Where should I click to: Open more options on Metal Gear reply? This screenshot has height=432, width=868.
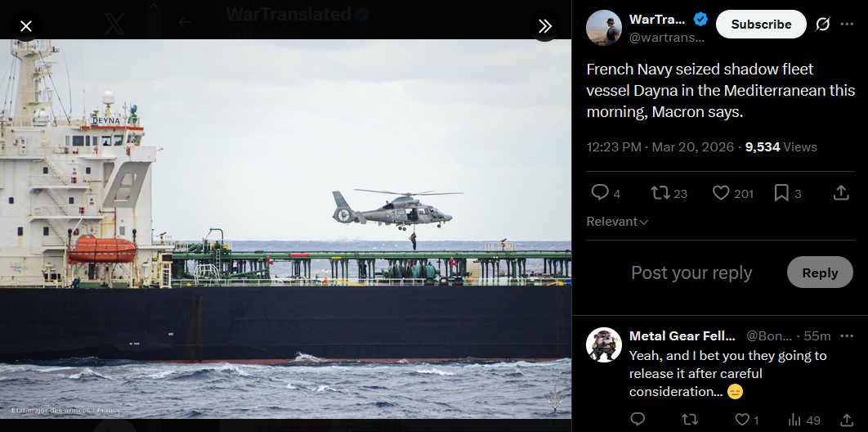(847, 336)
